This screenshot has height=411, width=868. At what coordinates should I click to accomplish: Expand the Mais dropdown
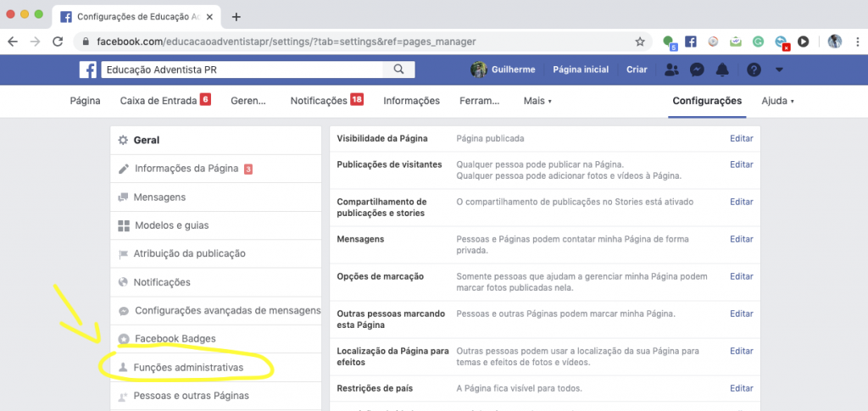pos(537,101)
